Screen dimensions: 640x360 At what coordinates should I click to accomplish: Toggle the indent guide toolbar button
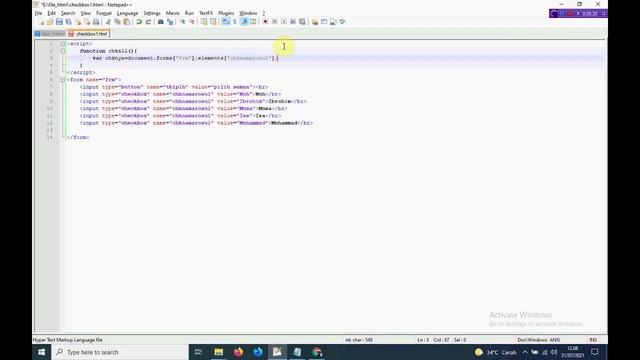[244, 22]
